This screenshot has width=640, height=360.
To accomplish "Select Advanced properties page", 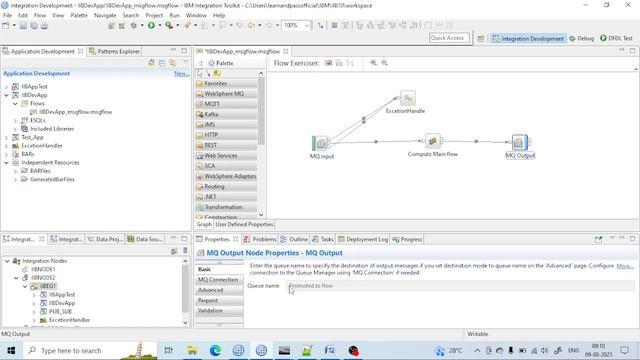I will coord(218,290).
